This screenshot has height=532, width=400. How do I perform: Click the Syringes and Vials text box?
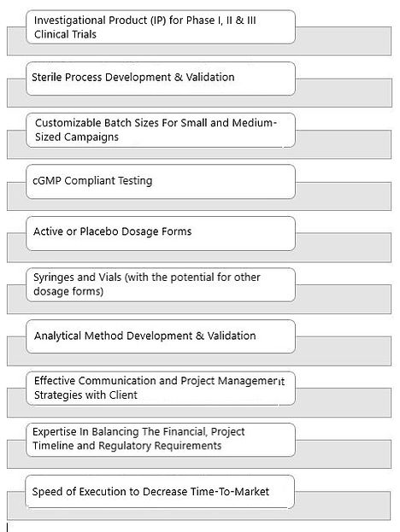click(x=161, y=285)
